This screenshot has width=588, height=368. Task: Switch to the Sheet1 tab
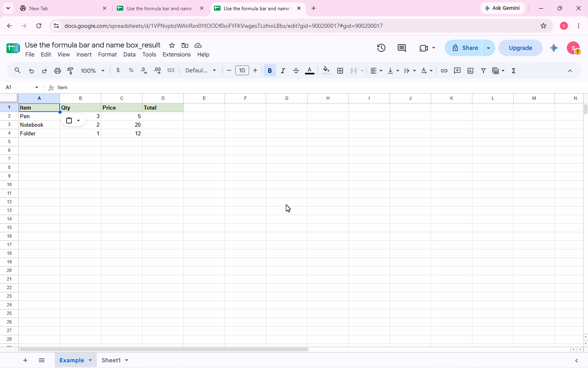pos(111,360)
